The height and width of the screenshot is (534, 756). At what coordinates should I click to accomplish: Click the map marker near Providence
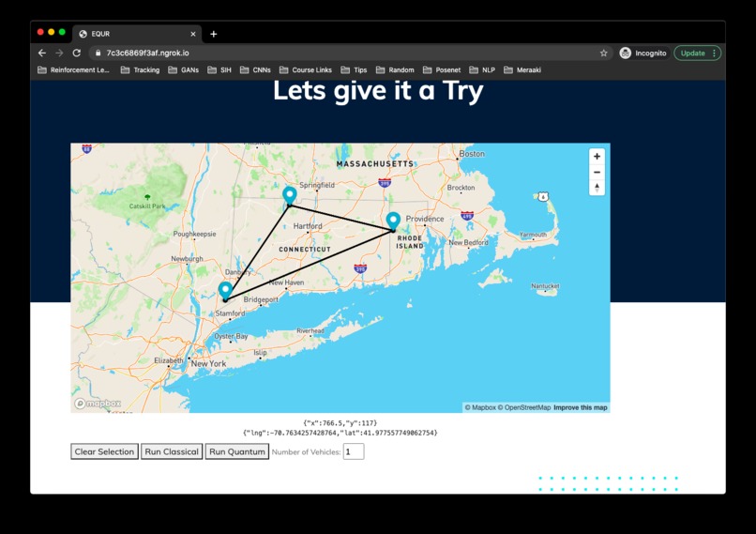click(393, 221)
